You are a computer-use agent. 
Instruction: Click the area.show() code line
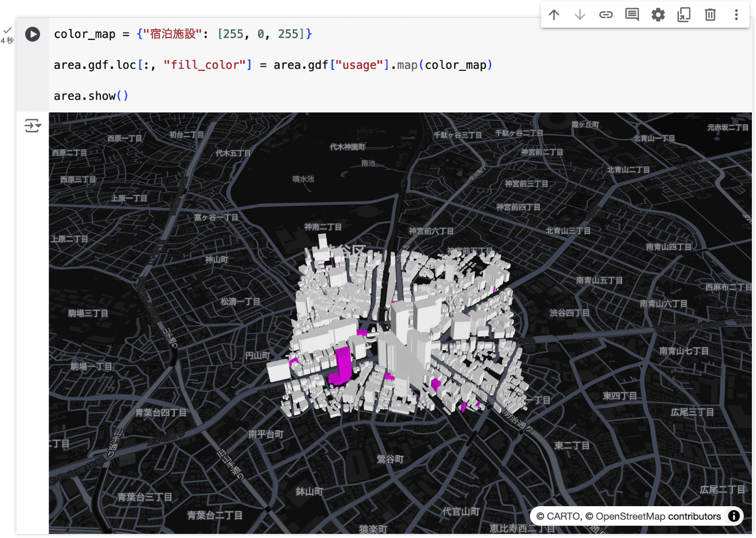click(x=91, y=96)
